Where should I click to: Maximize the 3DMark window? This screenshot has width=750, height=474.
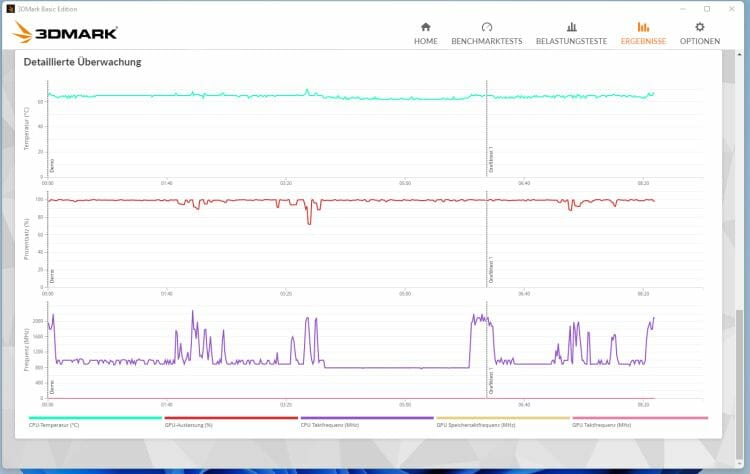click(707, 8)
